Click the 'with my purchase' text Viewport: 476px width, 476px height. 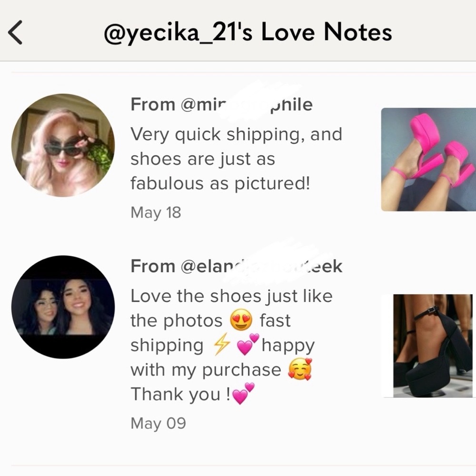coord(206,370)
